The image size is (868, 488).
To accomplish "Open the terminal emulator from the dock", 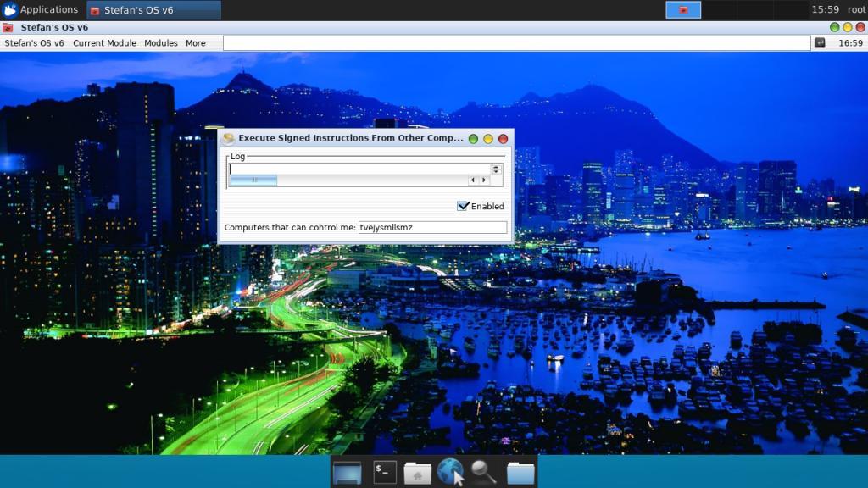I will pyautogui.click(x=385, y=472).
